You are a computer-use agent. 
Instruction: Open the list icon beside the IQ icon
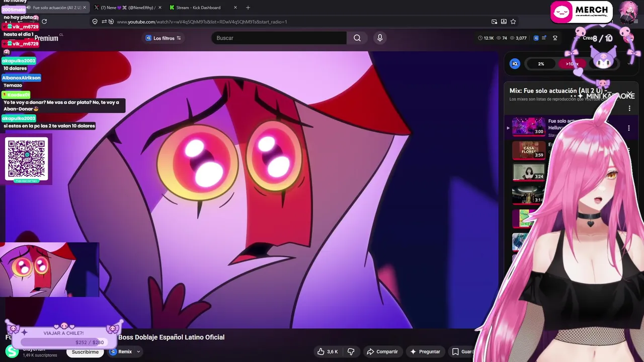(545, 38)
